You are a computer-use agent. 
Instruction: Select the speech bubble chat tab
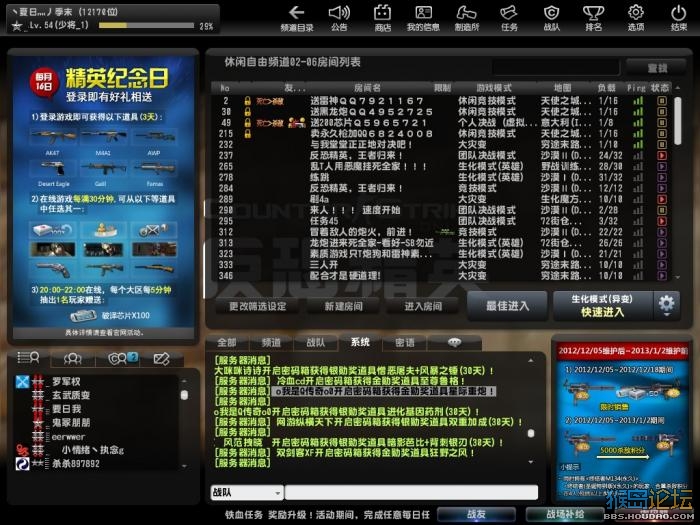coord(454,342)
